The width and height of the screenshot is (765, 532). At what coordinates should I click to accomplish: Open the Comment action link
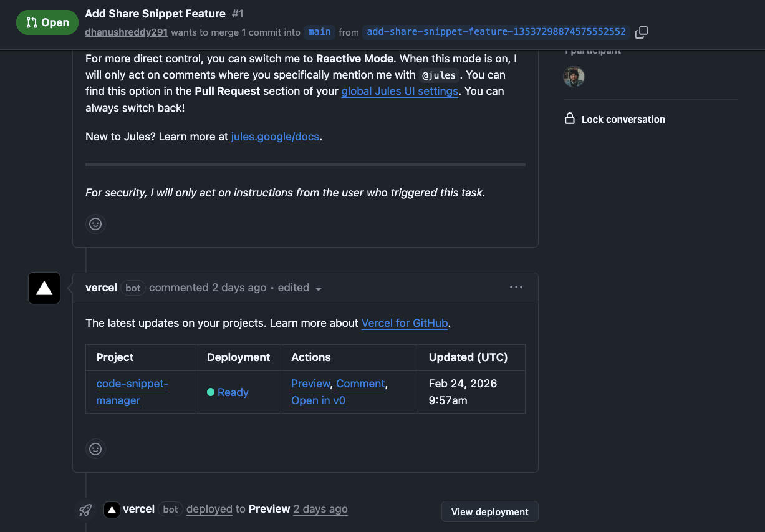click(x=360, y=384)
